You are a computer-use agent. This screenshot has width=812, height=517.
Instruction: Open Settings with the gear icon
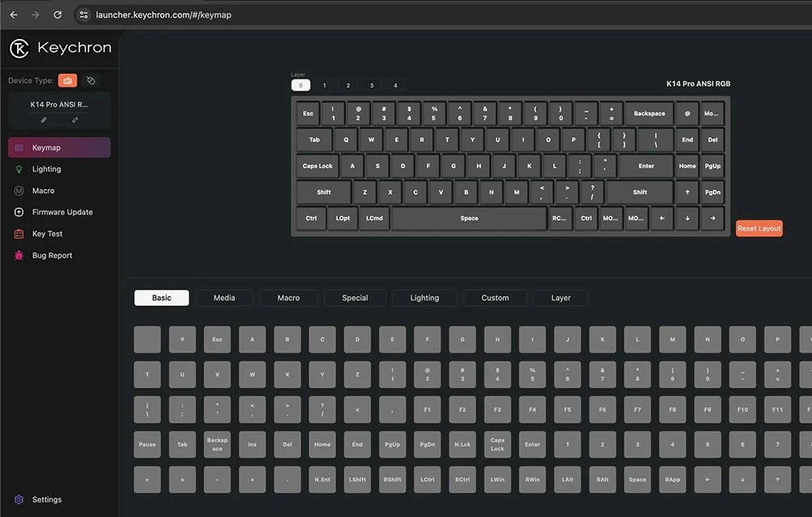click(x=19, y=500)
